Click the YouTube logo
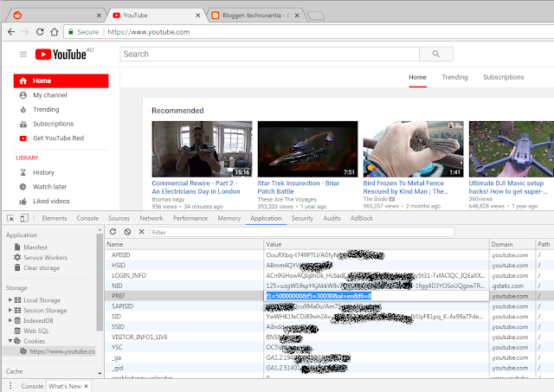 61,55
